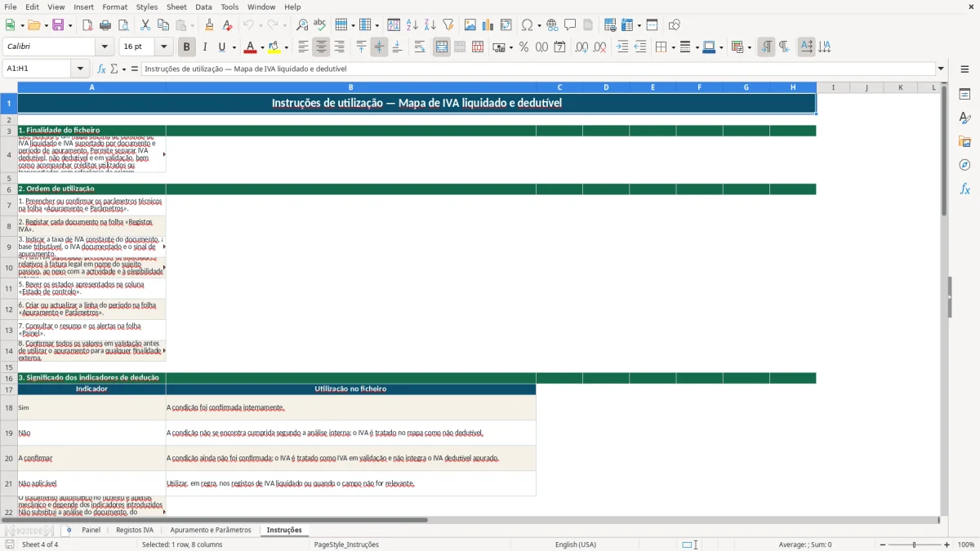Remove a decimal place
The height and width of the screenshot is (551, 980).
click(599, 47)
